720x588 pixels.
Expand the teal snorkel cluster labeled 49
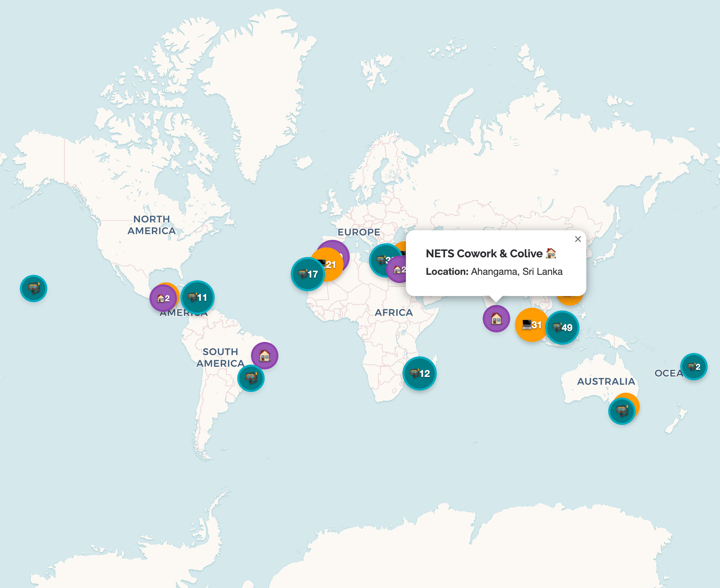pos(562,328)
